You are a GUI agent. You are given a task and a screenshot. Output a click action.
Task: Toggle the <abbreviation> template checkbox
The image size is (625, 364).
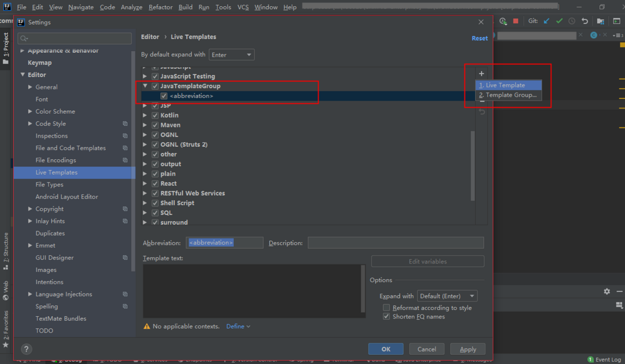(164, 96)
